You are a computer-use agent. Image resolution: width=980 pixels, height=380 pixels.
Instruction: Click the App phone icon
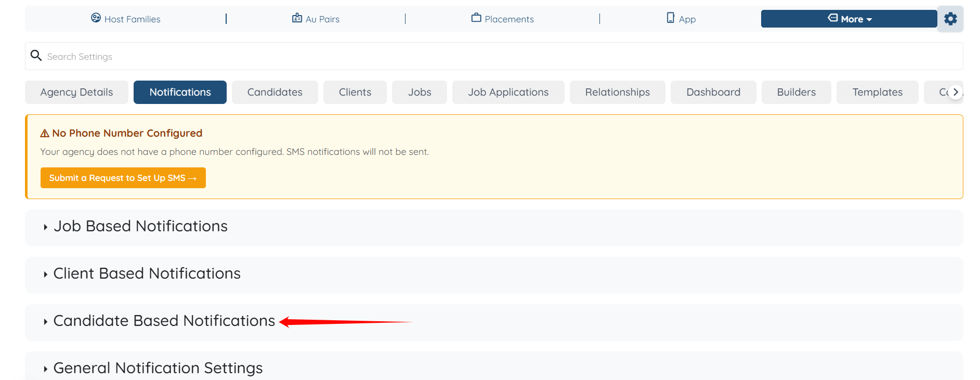[x=671, y=18]
